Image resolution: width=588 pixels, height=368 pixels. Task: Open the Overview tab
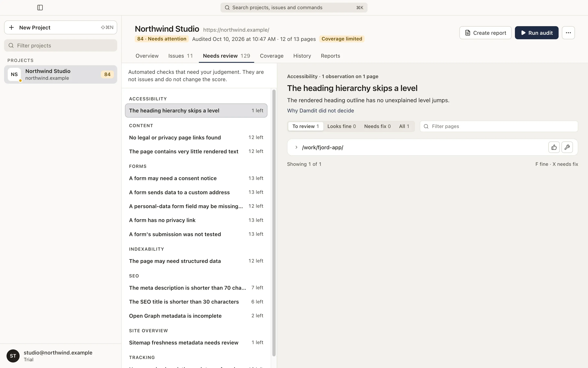click(x=147, y=56)
